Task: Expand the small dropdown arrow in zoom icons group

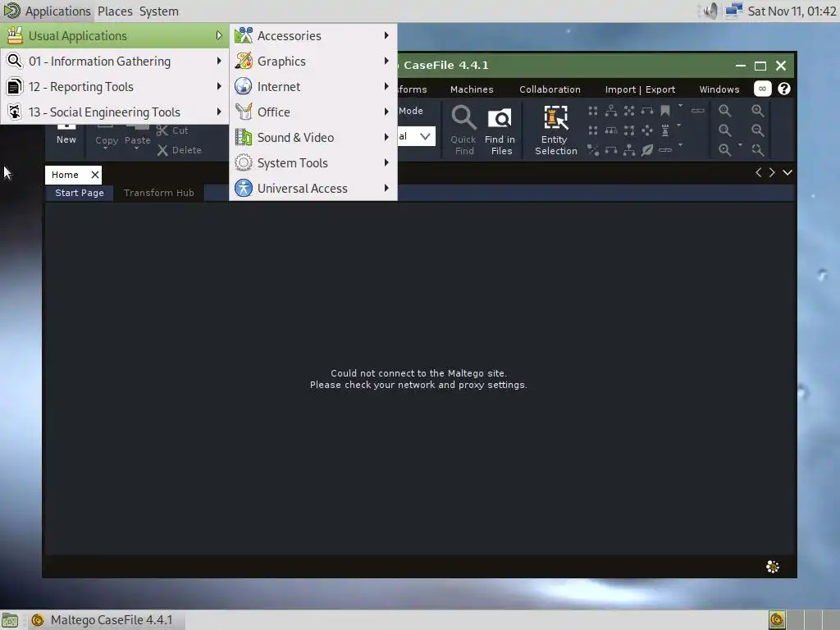Action: pos(740,144)
